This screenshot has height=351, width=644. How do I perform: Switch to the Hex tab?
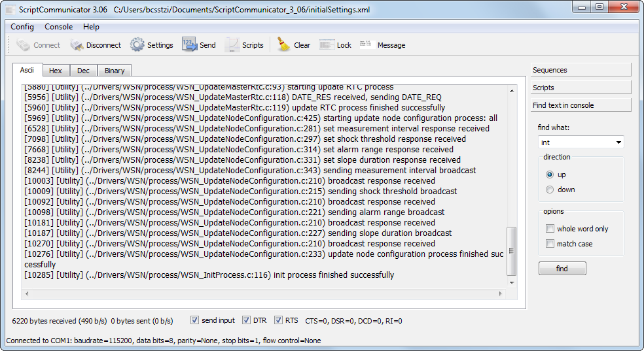56,71
